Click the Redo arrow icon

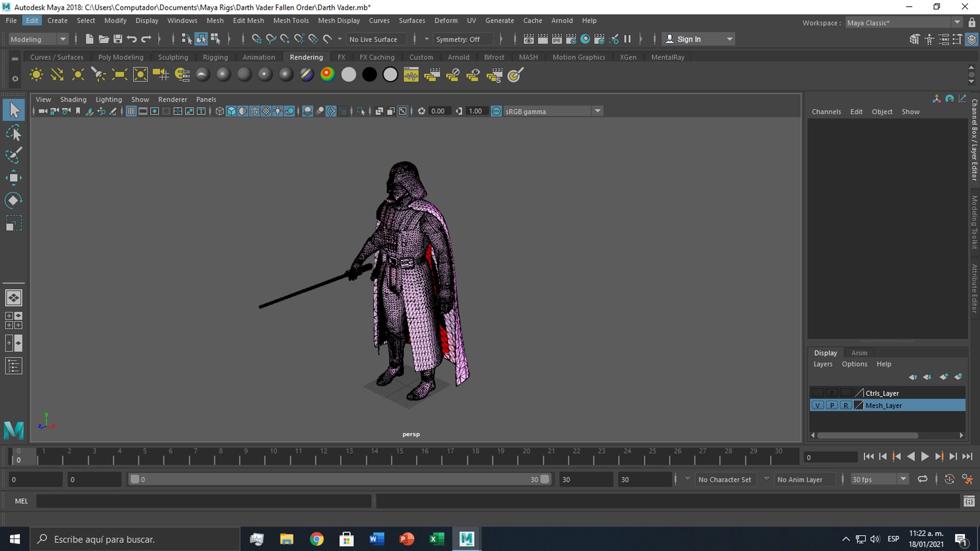tap(146, 39)
